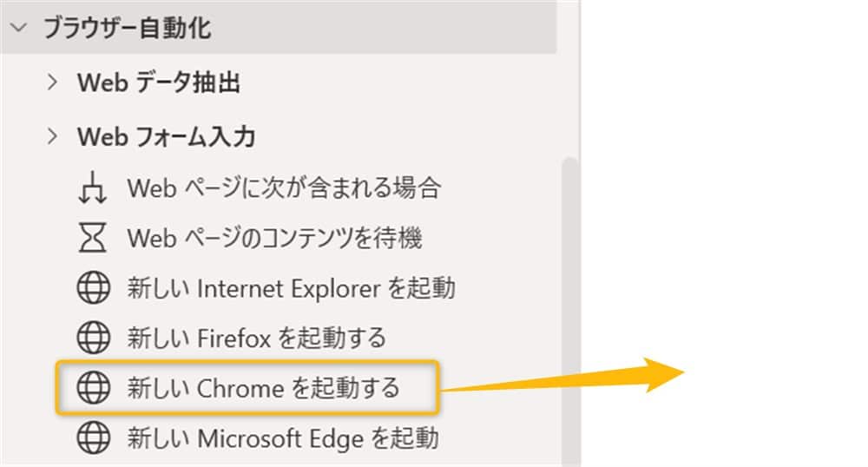
Task: Select the Web ページのコンテンツを待機 action text
Action: pyautogui.click(x=274, y=237)
